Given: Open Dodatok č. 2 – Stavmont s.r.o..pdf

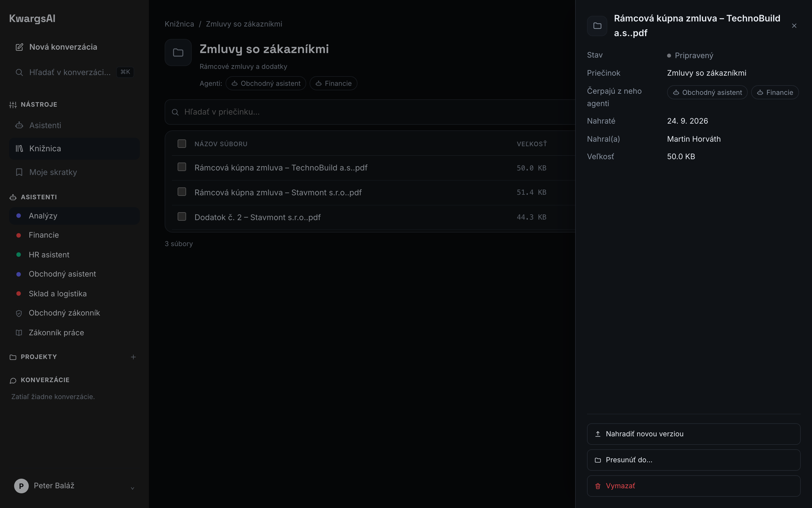Looking at the screenshot, I should pyautogui.click(x=257, y=217).
